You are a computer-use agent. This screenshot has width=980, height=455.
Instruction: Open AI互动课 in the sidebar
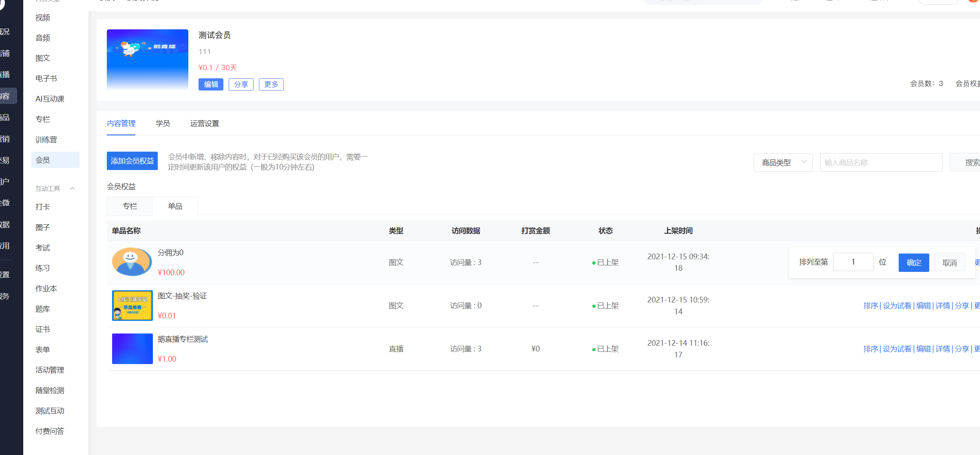[50, 99]
